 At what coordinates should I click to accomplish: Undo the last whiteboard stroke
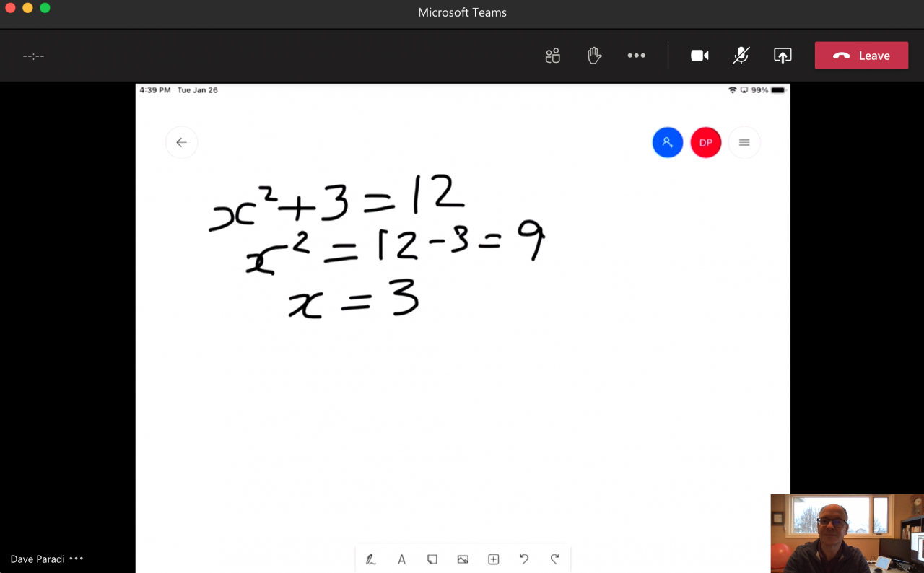[x=524, y=559]
